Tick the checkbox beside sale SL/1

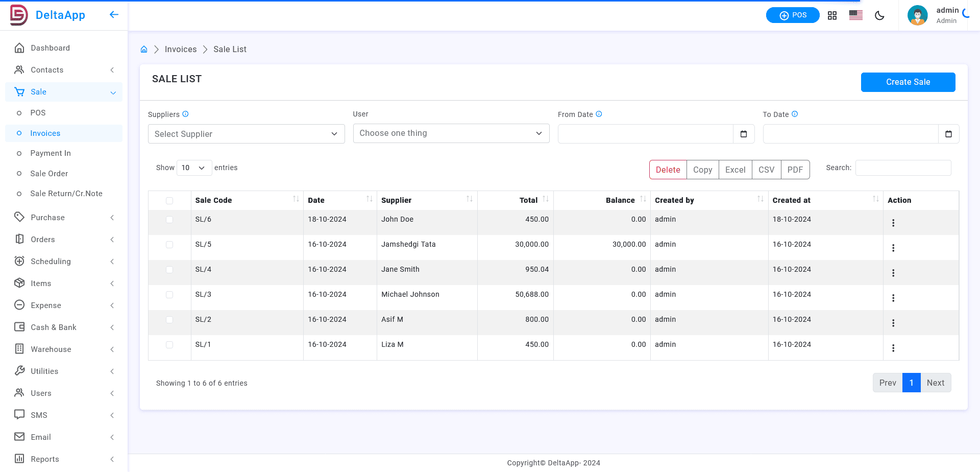point(169,345)
